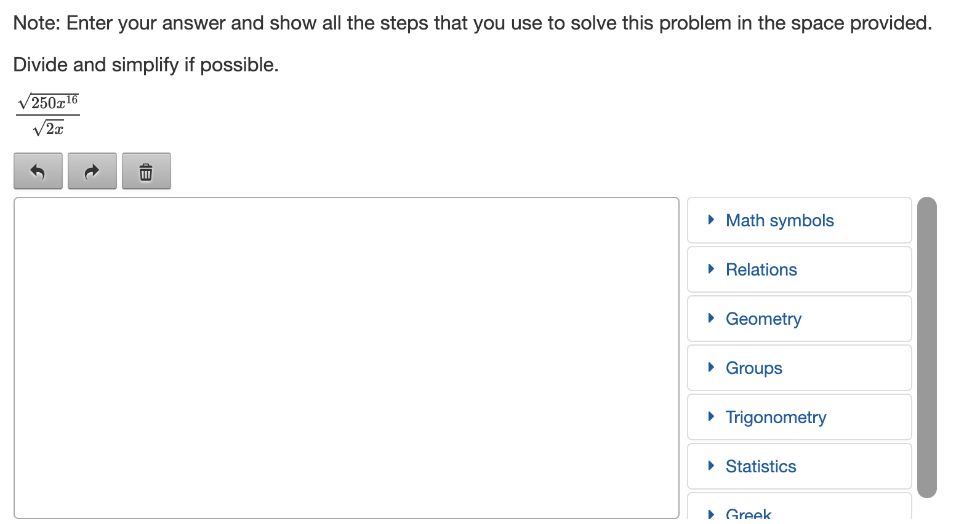Click the redo arrow button

(92, 171)
